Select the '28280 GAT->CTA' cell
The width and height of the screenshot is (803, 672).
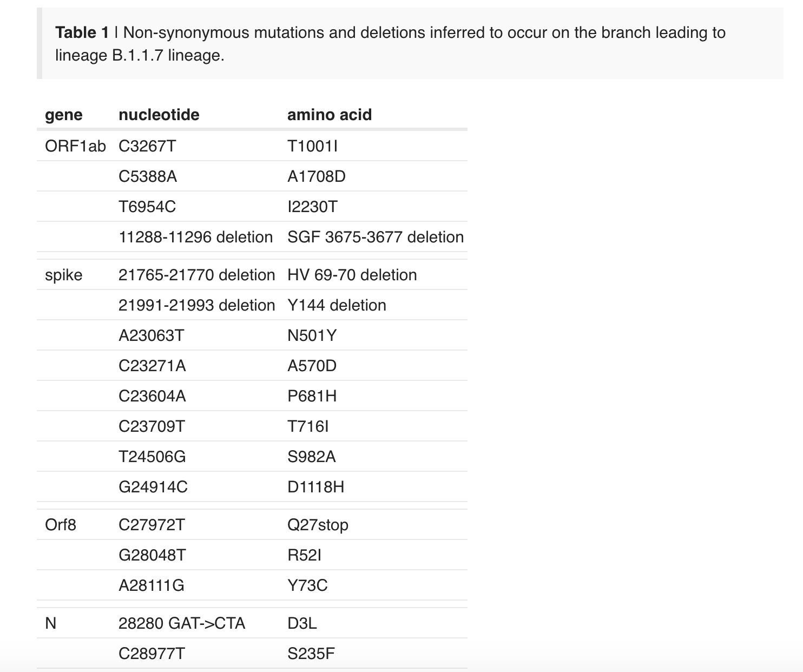click(x=182, y=623)
